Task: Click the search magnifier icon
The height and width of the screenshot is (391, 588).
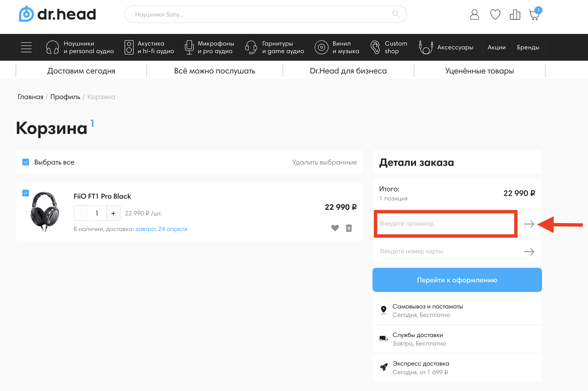Action: pyautogui.click(x=396, y=14)
